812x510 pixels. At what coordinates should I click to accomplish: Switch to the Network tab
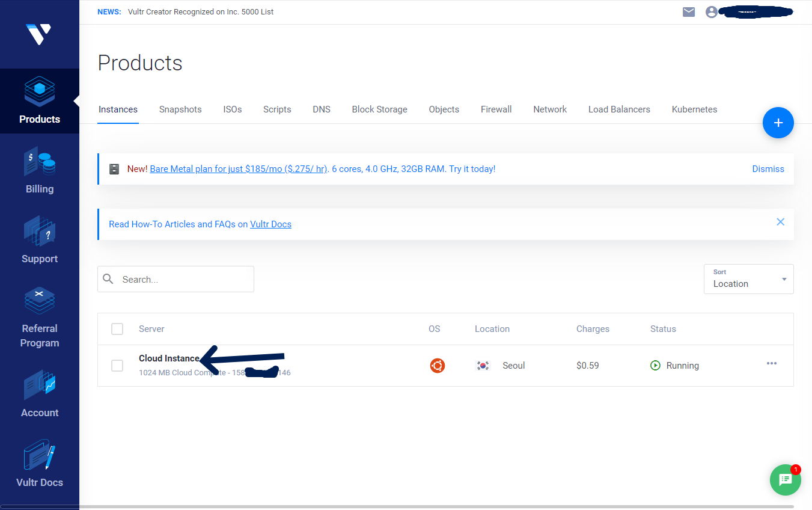[x=550, y=109]
